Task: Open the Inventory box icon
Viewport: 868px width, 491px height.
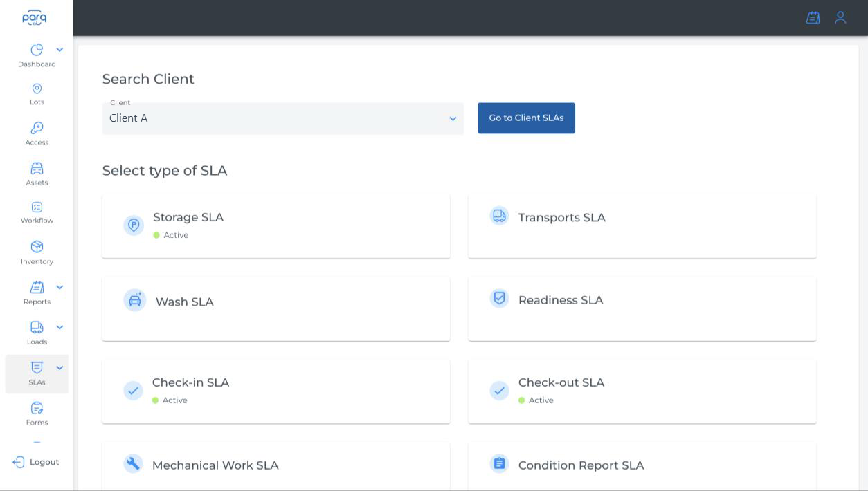Action: pyautogui.click(x=37, y=247)
